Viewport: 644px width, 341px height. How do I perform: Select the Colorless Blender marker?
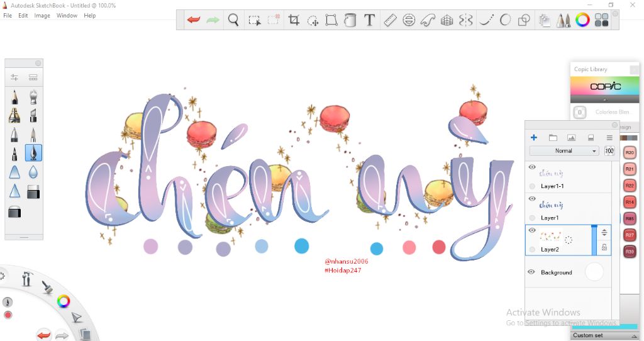coord(579,112)
